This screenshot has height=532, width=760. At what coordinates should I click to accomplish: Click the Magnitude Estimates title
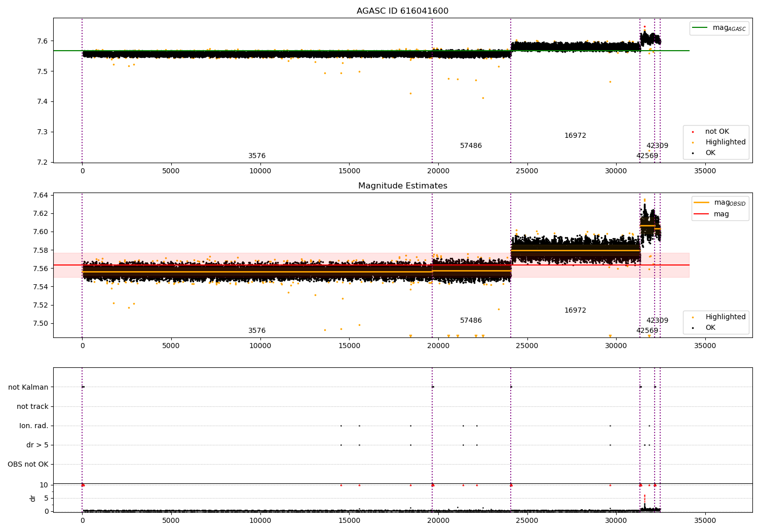[402, 186]
